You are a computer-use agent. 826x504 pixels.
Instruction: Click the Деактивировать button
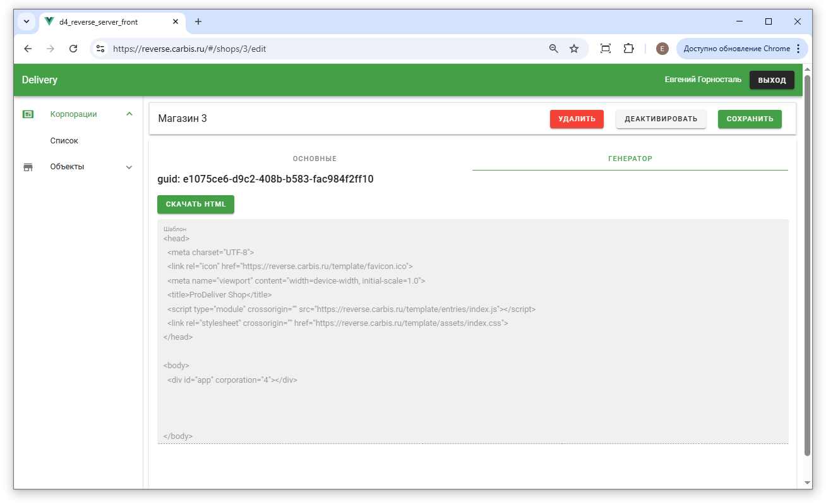(661, 119)
